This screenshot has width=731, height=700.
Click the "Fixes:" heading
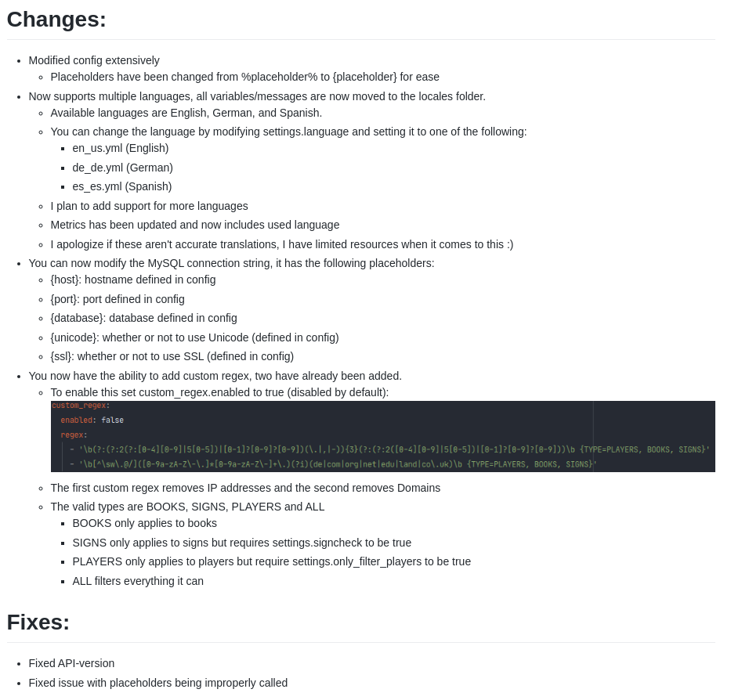[x=38, y=622]
